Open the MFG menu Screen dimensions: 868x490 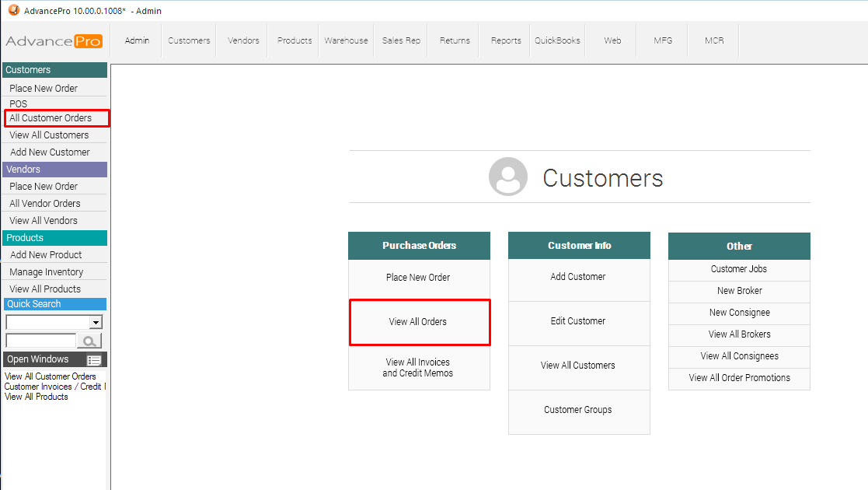(663, 40)
